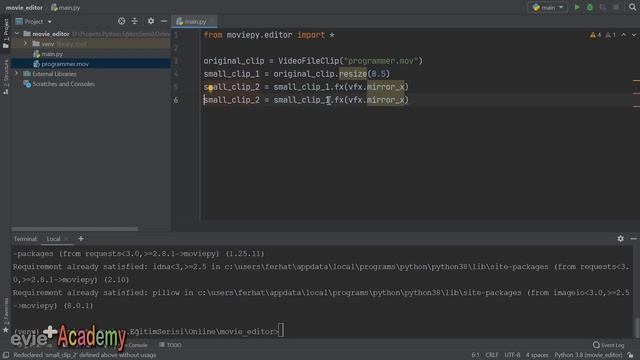Viewport: 640px width, 360px height.
Task: Open the main run configuration dropdown
Action: (548, 7)
